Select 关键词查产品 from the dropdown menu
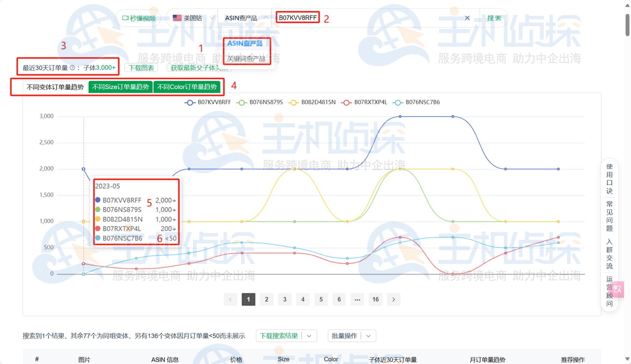The image size is (631, 364). coord(246,58)
